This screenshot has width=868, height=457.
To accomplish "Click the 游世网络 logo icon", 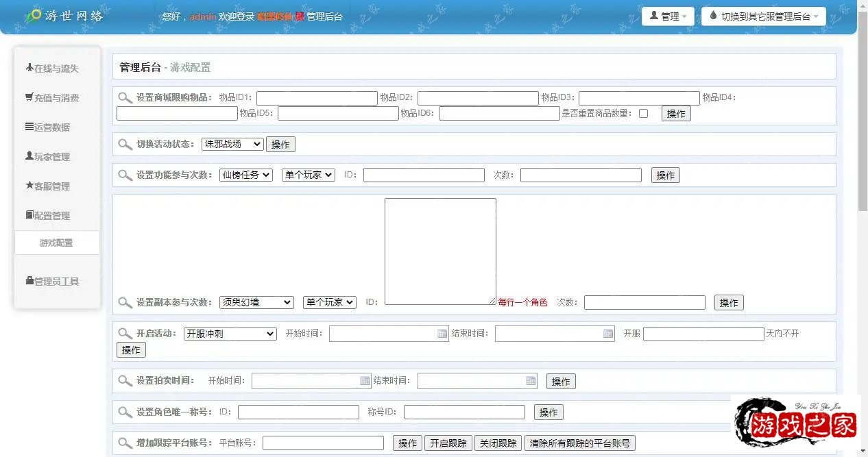I will click(32, 16).
